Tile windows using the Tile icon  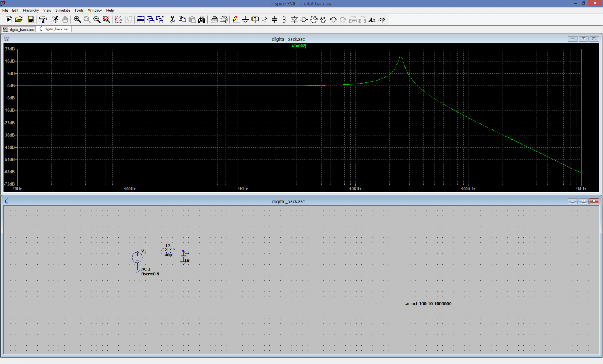point(141,20)
